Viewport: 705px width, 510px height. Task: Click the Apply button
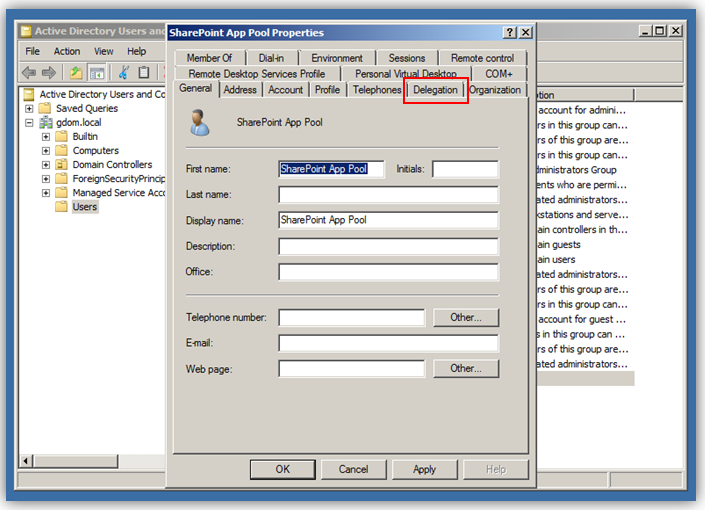424,470
